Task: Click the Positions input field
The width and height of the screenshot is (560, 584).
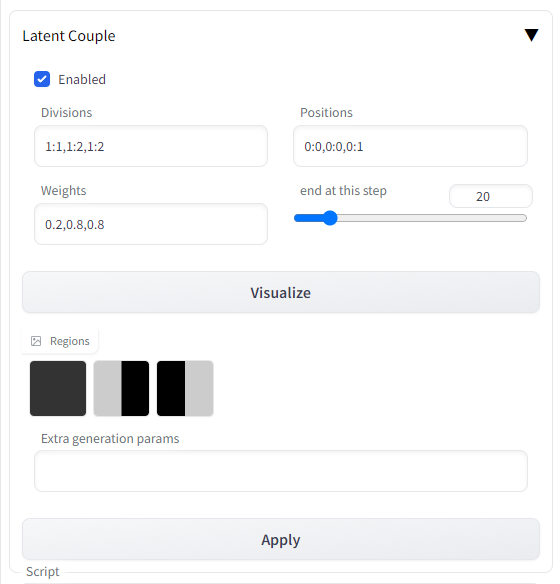Action: [x=410, y=146]
